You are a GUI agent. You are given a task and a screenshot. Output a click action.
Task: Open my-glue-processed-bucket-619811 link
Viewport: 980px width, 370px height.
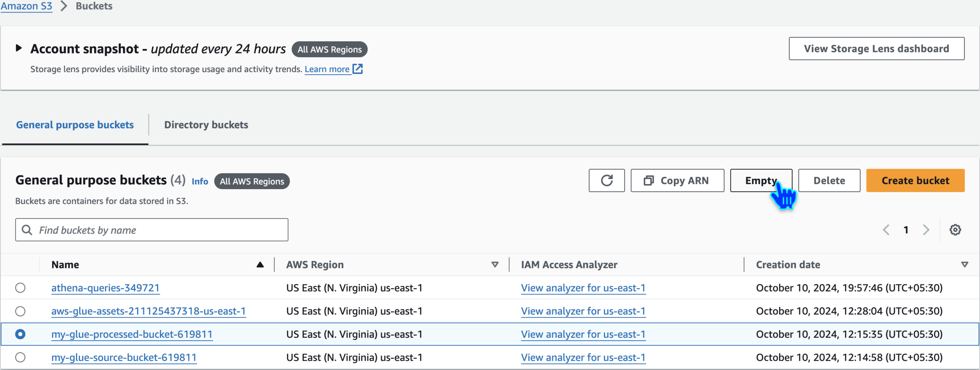(x=132, y=334)
